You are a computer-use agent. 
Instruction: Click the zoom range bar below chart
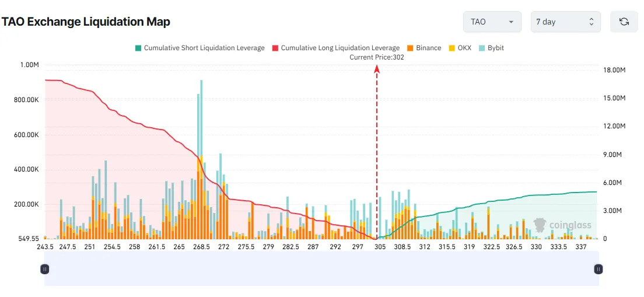(321, 269)
